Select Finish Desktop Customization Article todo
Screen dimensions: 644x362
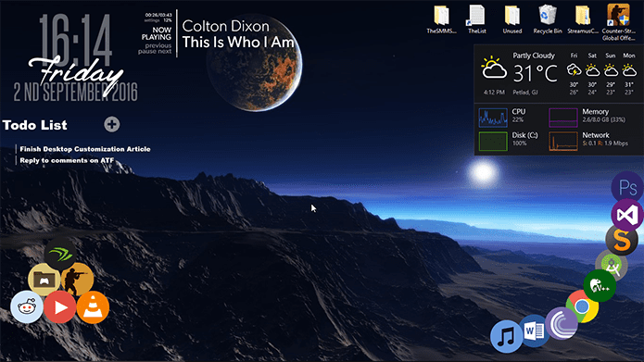pos(85,149)
